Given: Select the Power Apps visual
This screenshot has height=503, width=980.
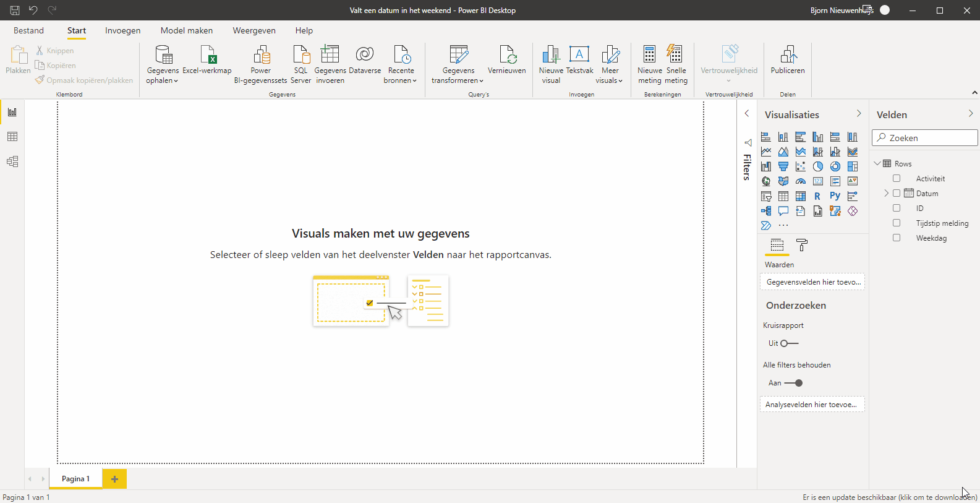Looking at the screenshot, I should [853, 211].
